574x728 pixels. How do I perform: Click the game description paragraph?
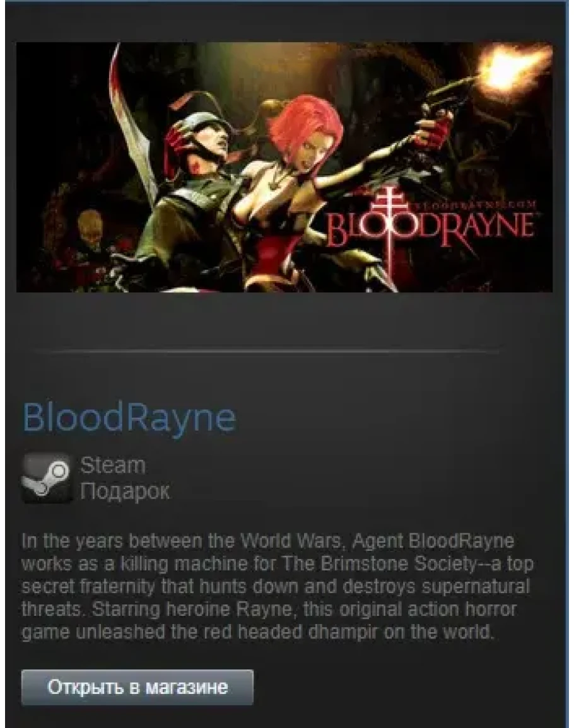(x=278, y=586)
